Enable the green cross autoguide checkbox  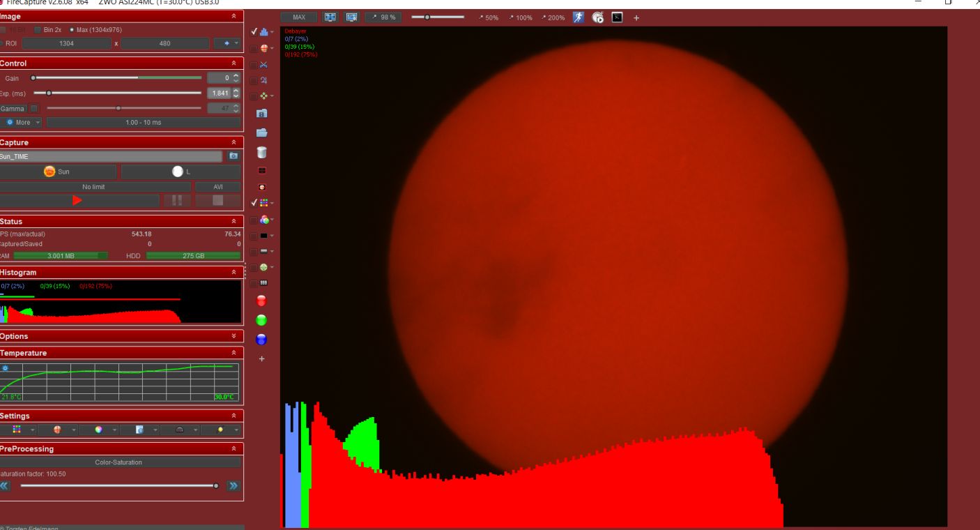(x=254, y=96)
